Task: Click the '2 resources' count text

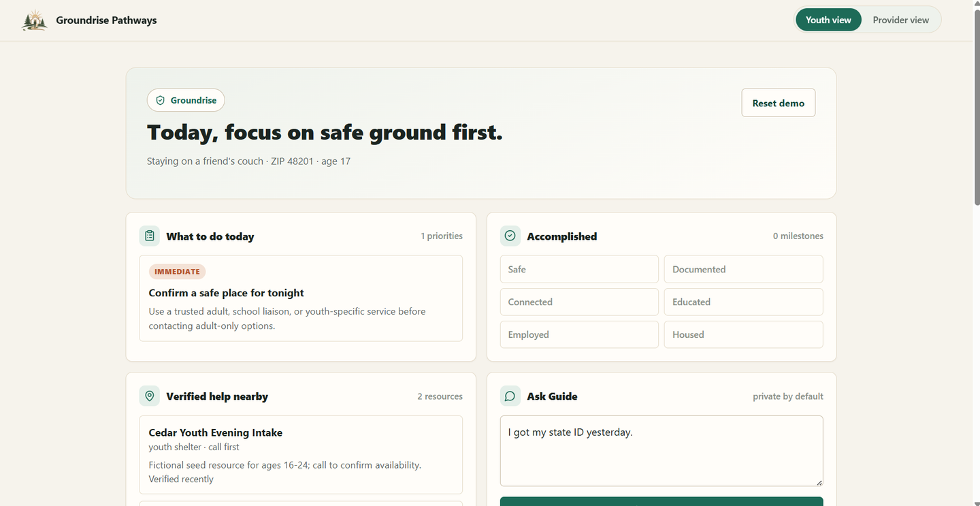Action: pyautogui.click(x=440, y=396)
